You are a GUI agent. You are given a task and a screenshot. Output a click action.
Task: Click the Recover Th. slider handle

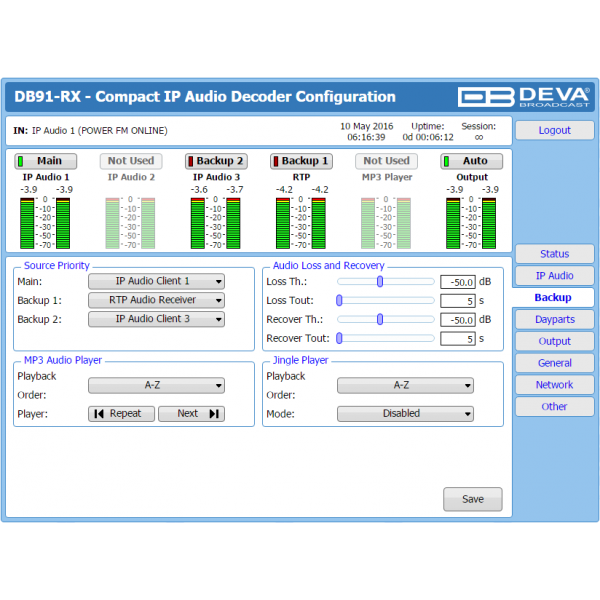[380, 320]
